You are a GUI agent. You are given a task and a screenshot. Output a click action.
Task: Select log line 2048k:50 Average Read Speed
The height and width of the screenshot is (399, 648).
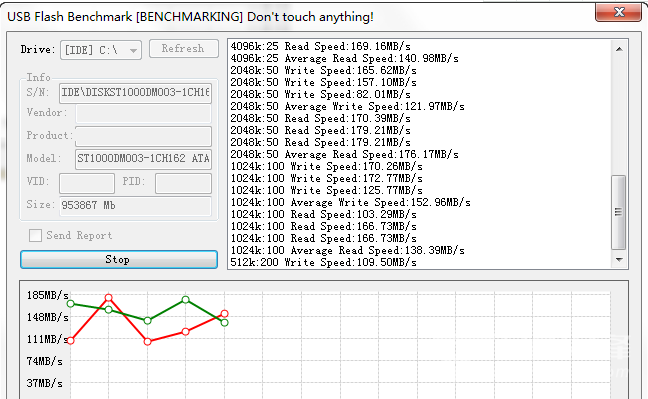[x=345, y=154]
